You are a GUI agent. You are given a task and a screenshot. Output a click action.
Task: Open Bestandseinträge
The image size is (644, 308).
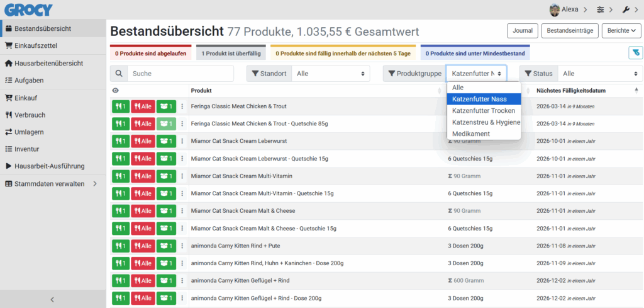(570, 30)
